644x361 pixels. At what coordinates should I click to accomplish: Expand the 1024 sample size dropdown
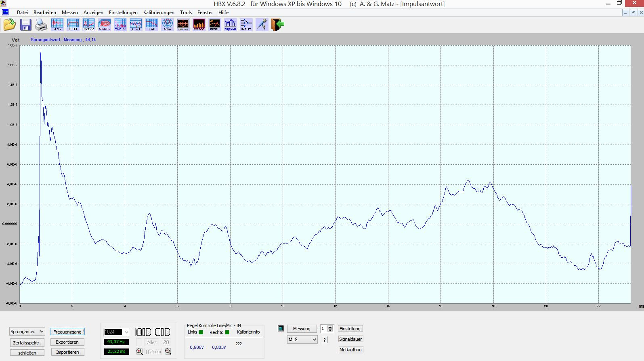117,332
